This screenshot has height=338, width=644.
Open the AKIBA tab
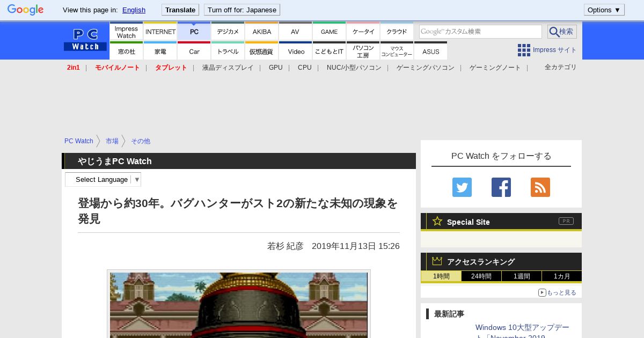coord(262,32)
